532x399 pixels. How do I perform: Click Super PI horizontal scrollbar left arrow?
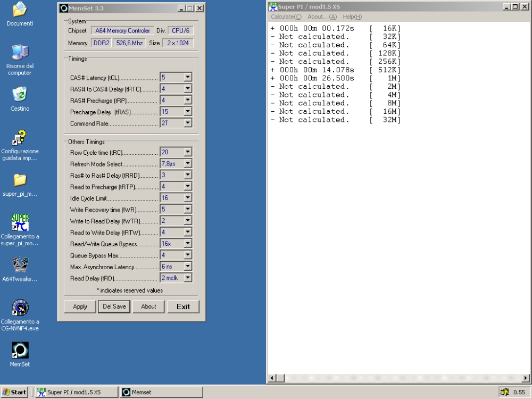(x=272, y=378)
